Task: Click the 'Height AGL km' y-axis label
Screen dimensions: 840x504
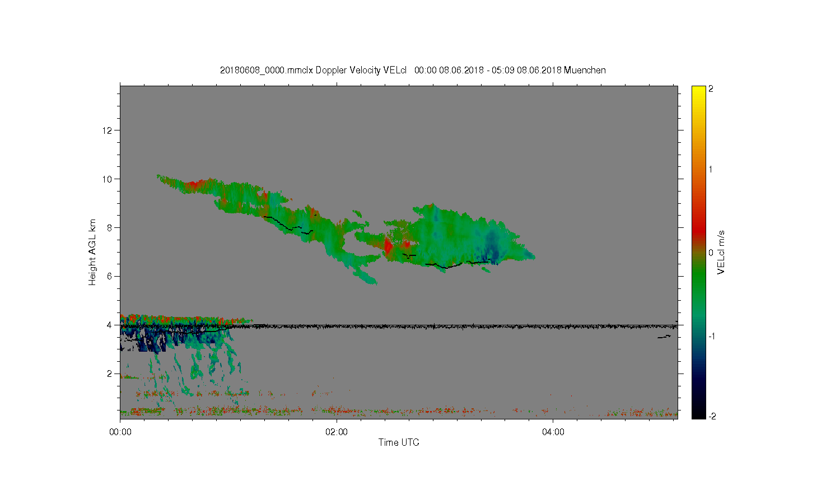Action: tap(92, 252)
